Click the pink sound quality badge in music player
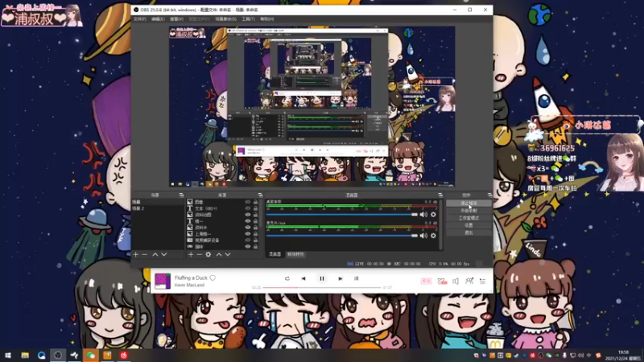 (427, 281)
